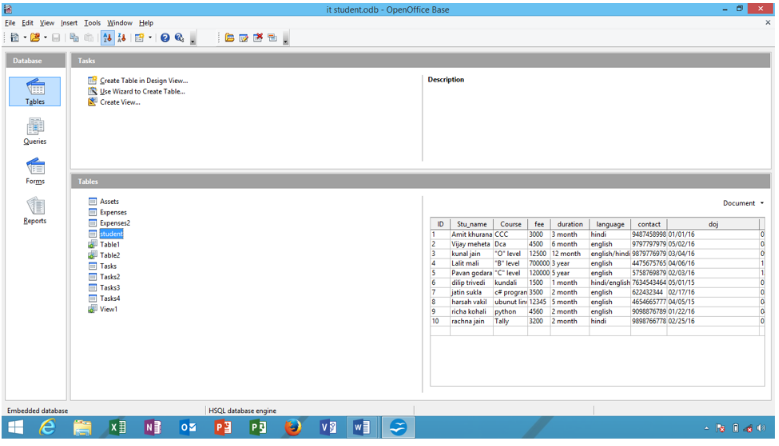Open the Help menu
This screenshot has height=446, width=779.
146,23
